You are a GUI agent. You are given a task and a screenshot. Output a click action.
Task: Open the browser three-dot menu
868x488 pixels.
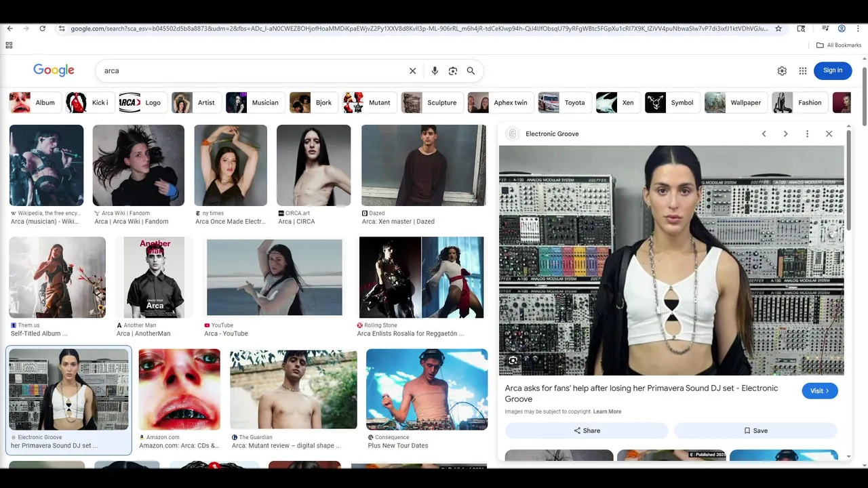tap(858, 28)
